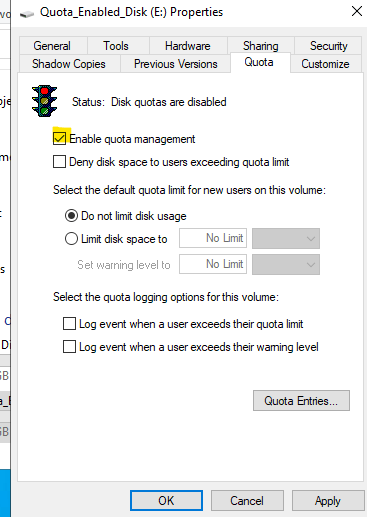Check Deny disk space to users exceeding quota
Viewport: 367px width, 517px height.
(x=59, y=162)
